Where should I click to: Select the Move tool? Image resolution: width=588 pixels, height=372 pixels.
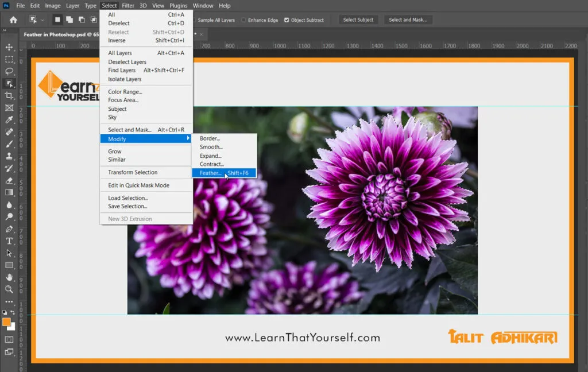[x=9, y=47]
